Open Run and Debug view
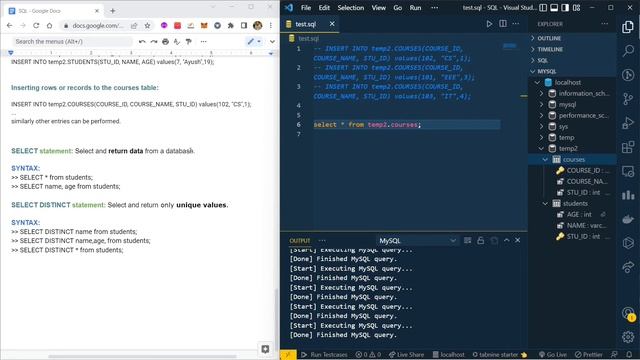Viewport: 640px width, 360px height. coord(628,122)
